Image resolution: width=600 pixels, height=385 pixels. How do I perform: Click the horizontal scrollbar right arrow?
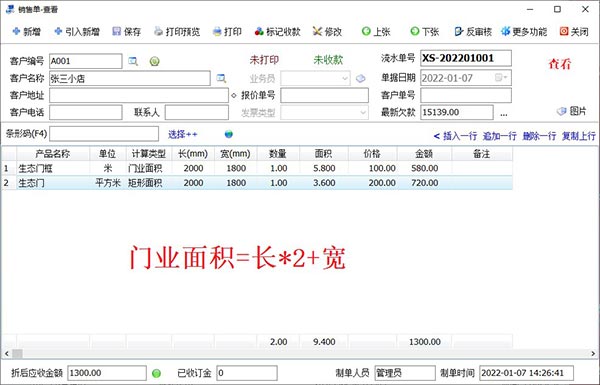tap(593, 353)
